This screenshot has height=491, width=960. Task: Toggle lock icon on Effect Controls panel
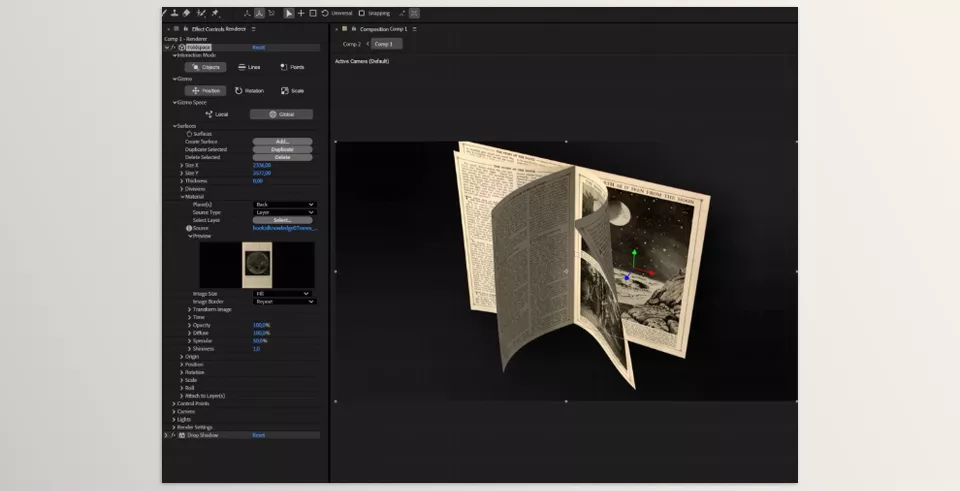(186, 29)
